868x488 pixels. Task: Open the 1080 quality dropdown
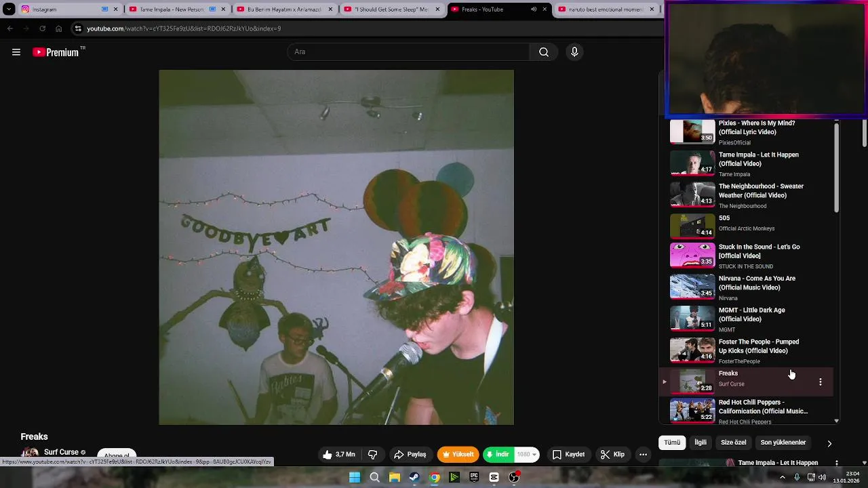click(527, 455)
